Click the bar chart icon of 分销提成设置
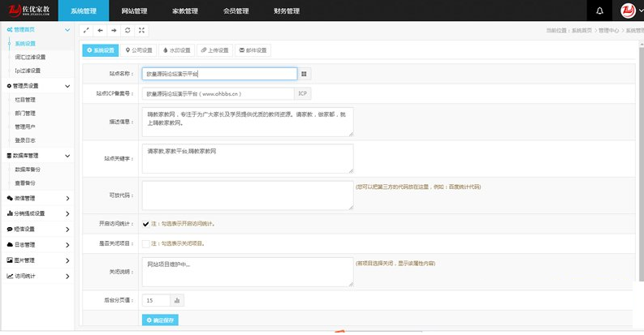This screenshot has height=335, width=644. point(10,213)
